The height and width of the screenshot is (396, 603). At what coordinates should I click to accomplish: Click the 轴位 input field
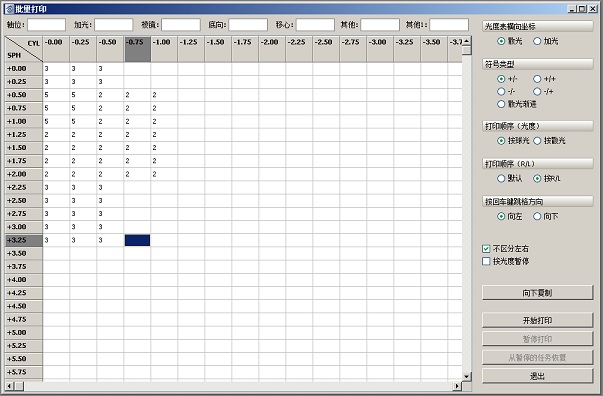click(47, 25)
